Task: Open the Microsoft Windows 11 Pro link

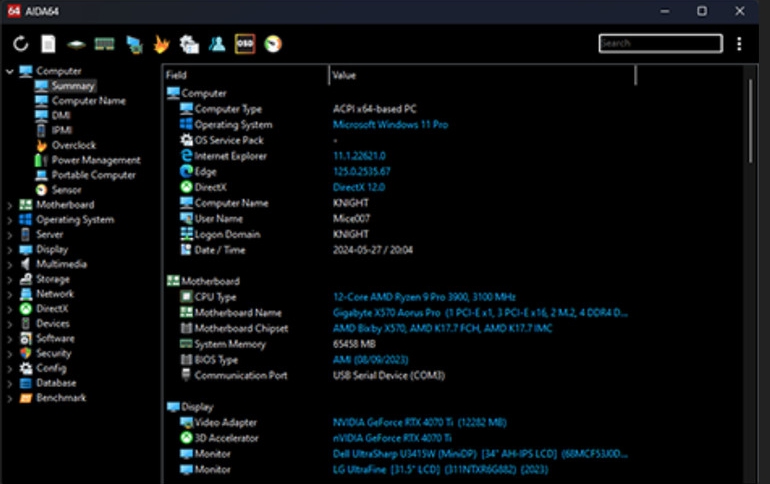Action: [390, 125]
